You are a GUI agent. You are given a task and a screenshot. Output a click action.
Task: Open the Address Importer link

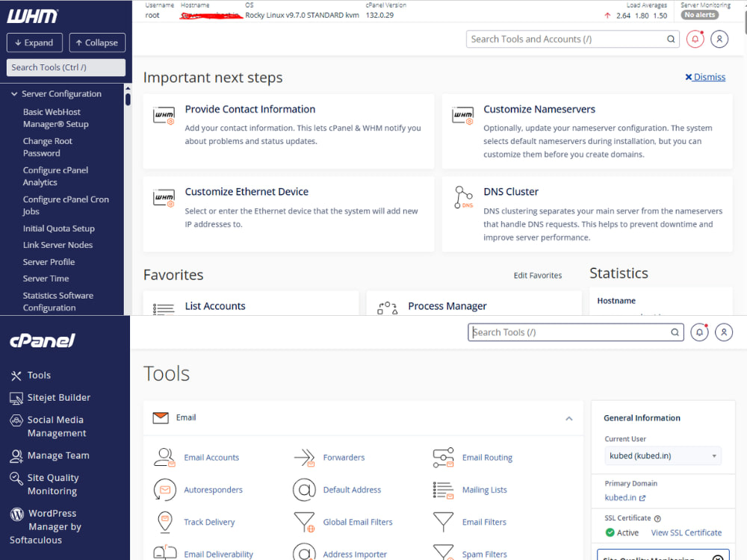click(355, 554)
